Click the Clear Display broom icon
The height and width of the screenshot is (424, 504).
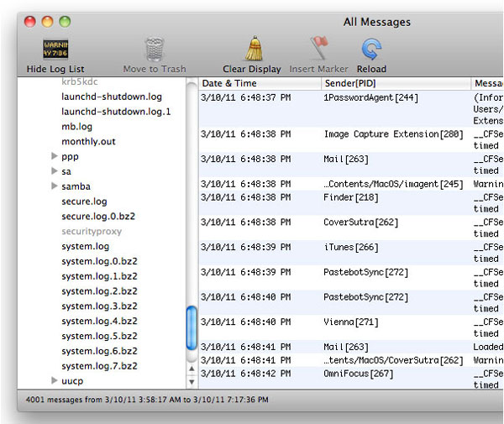click(252, 49)
